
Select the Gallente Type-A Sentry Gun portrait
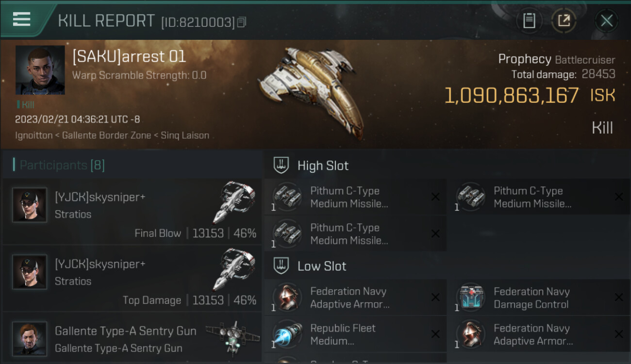point(30,338)
